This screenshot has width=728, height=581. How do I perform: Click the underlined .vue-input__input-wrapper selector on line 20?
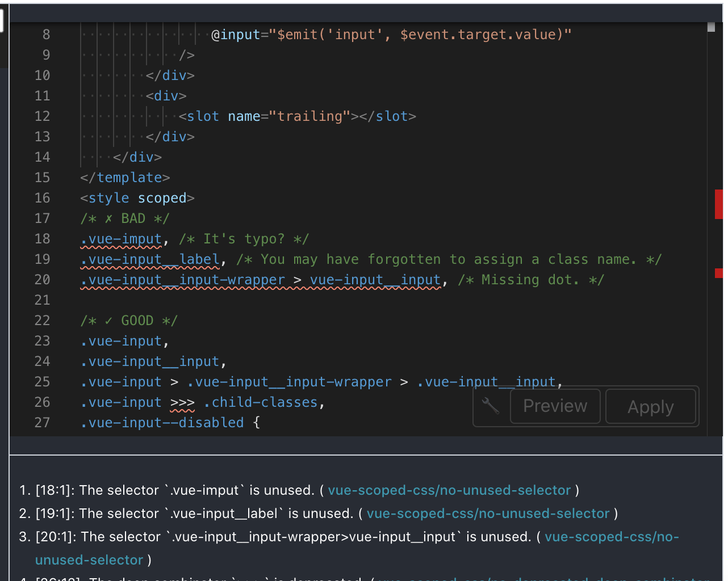click(183, 280)
